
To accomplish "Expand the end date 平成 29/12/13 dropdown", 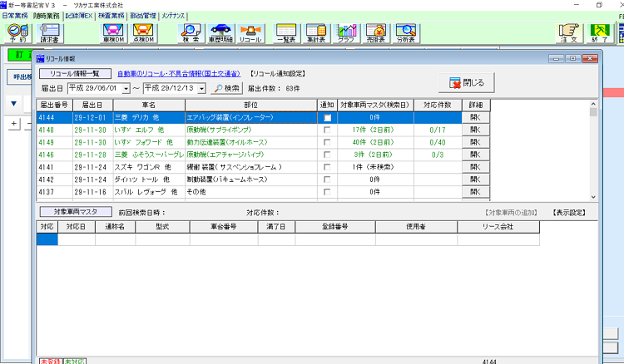I will (201, 88).
